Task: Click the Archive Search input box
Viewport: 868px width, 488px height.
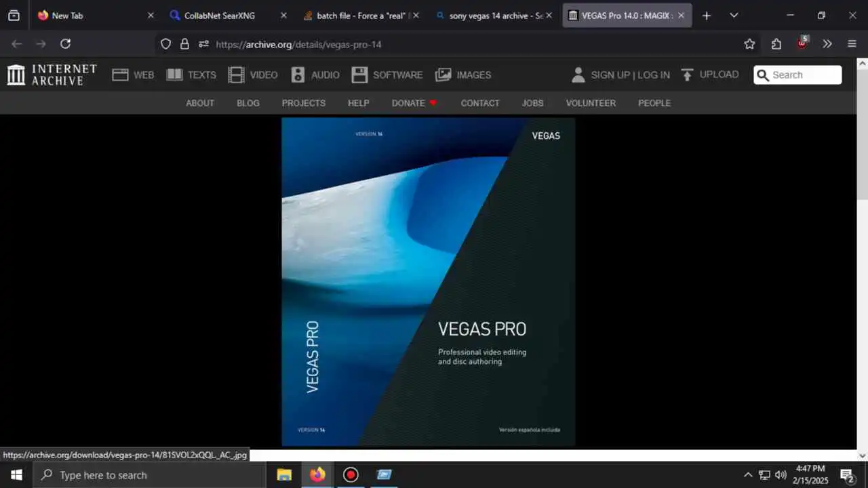Action: coord(797,75)
